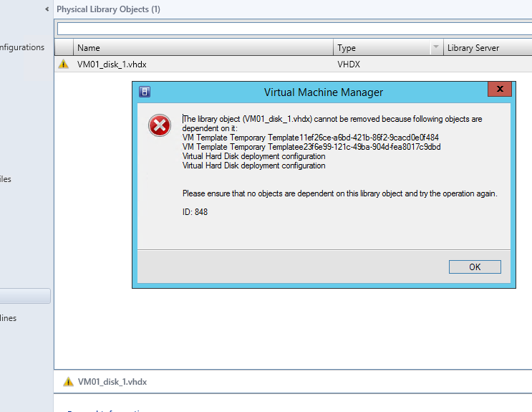532x412 pixels.
Task: Open the truncated 'iles' navigation entry
Action: [6, 179]
